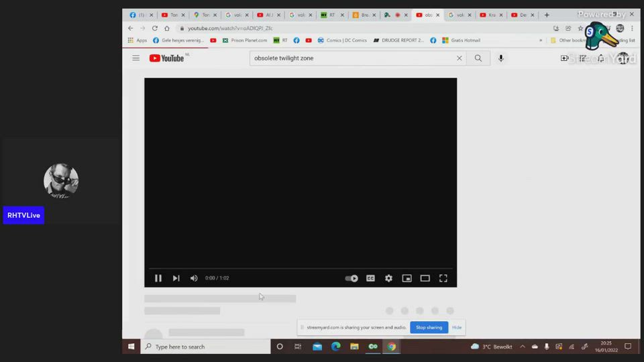Expand the hidden bookmarks chevron
This screenshot has width=644, height=362.
pyautogui.click(x=541, y=40)
